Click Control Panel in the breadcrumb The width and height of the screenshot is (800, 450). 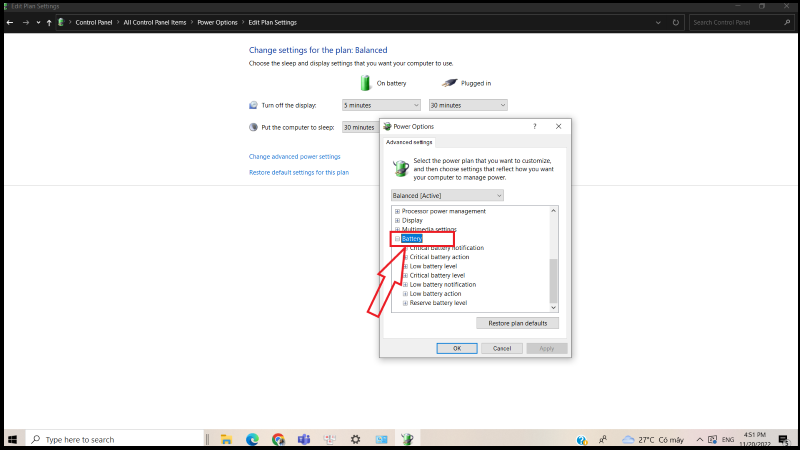[94, 22]
